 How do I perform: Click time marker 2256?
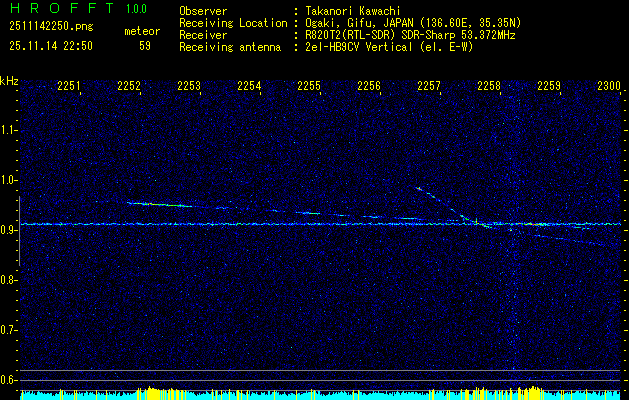coord(369,85)
